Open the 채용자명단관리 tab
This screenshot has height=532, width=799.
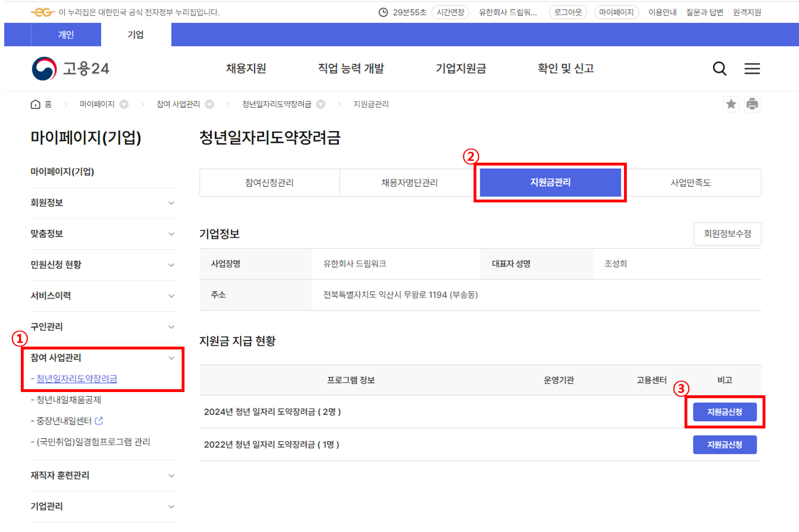click(x=410, y=183)
